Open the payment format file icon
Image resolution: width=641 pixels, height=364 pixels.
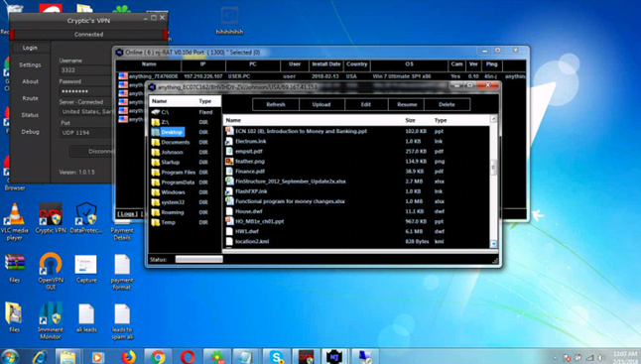click(122, 271)
